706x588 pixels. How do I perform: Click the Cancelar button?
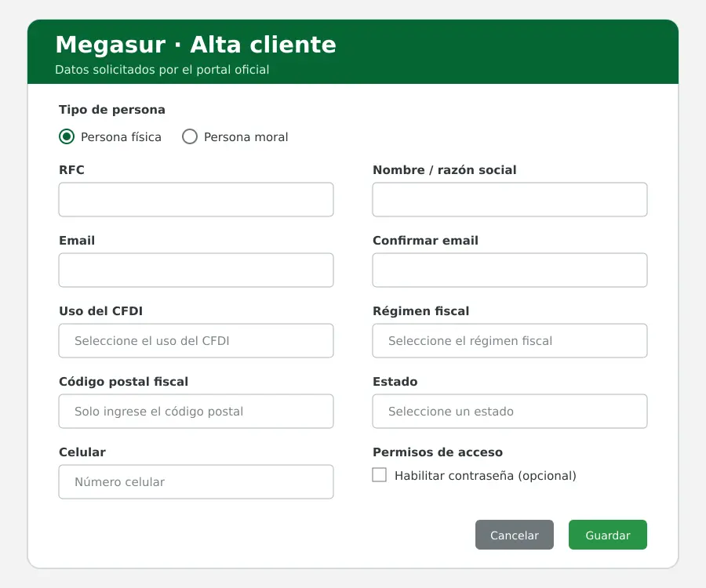[x=514, y=535]
